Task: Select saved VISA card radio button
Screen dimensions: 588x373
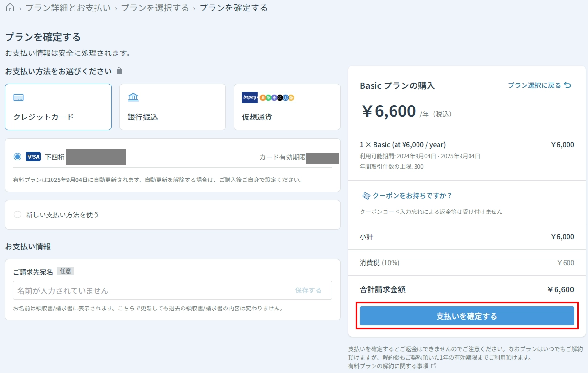Action: (x=18, y=157)
